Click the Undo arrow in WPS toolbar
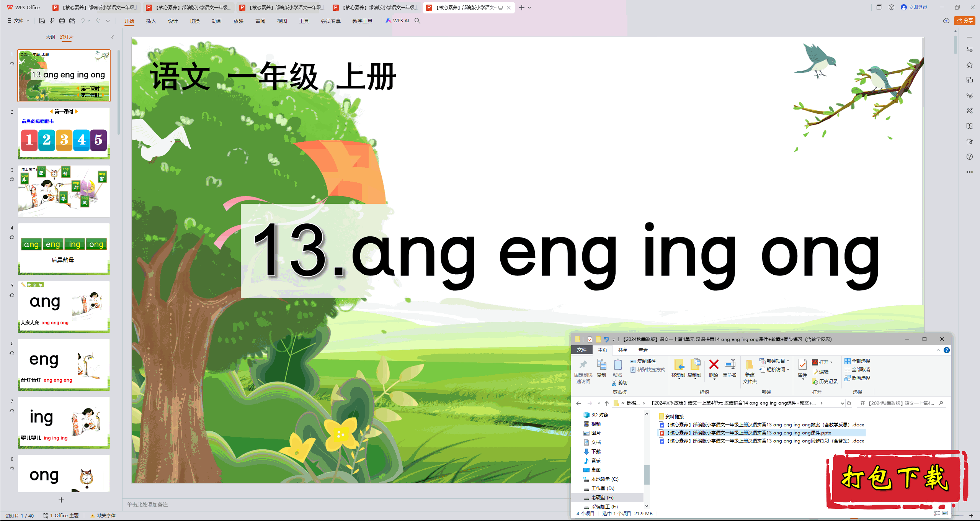The width and height of the screenshot is (980, 521). click(82, 21)
